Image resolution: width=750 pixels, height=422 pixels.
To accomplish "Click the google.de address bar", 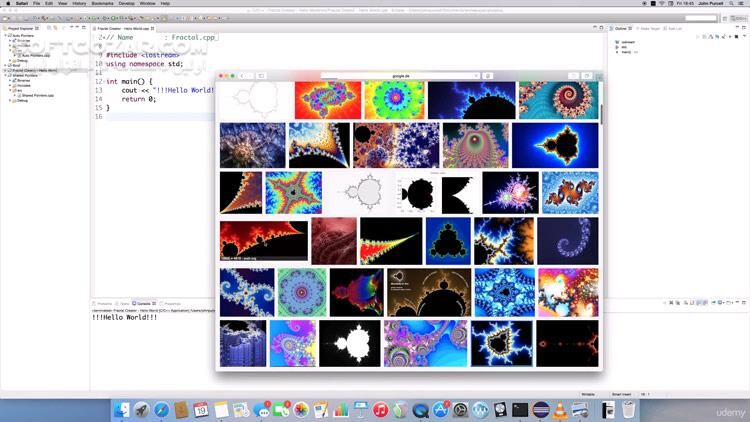I will (400, 76).
